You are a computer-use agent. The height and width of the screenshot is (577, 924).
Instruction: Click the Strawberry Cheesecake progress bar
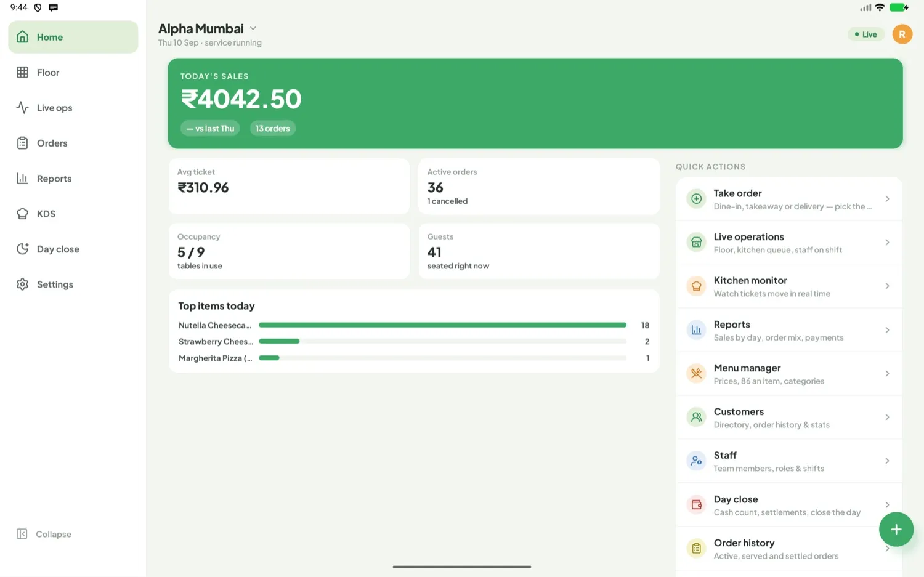442,341
